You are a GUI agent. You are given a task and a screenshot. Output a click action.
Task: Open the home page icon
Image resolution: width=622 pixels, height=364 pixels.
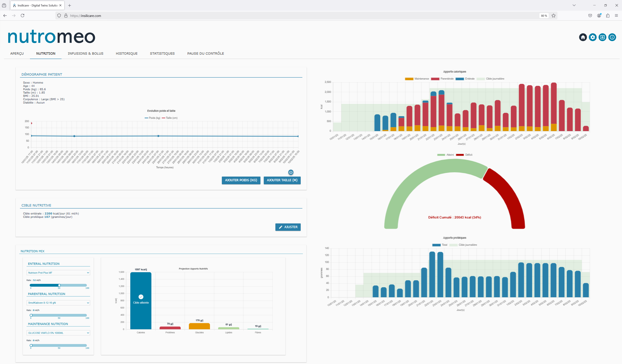pyautogui.click(x=583, y=37)
